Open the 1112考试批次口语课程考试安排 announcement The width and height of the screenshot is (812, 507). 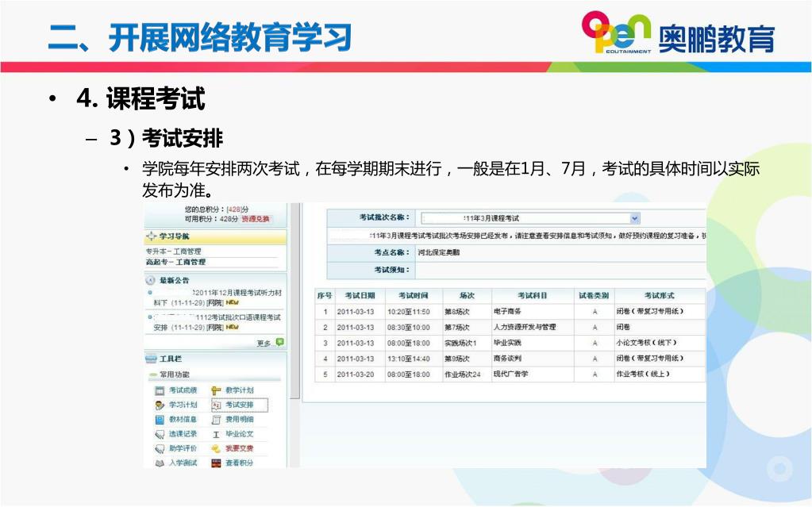coord(217,322)
